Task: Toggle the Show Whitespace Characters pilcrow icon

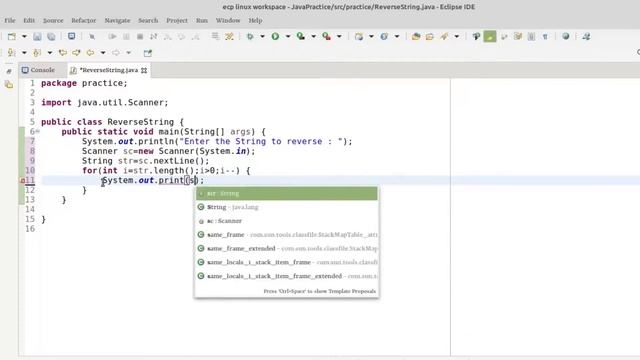Action: point(545,37)
